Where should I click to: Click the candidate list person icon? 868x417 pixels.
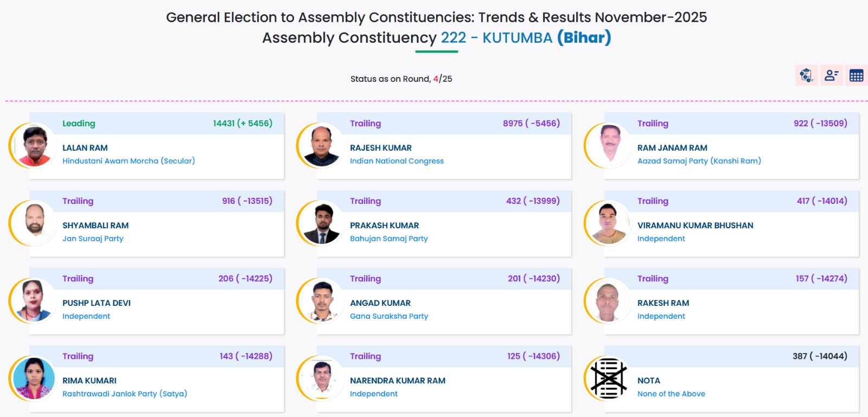[831, 75]
